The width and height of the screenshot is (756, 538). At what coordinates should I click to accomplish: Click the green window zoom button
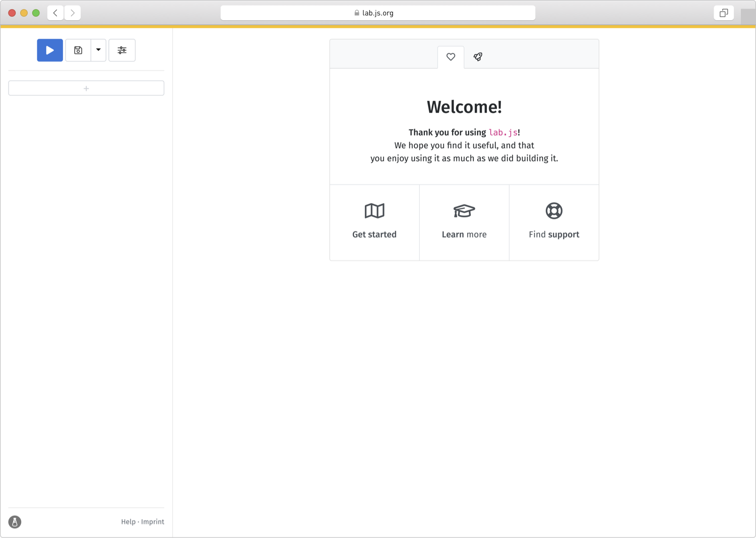(x=36, y=13)
